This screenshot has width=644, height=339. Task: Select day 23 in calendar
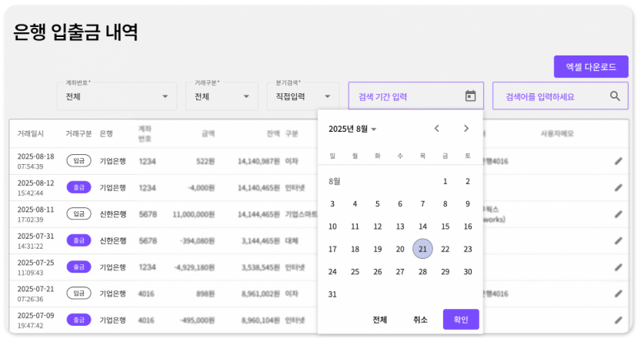pyautogui.click(x=468, y=249)
